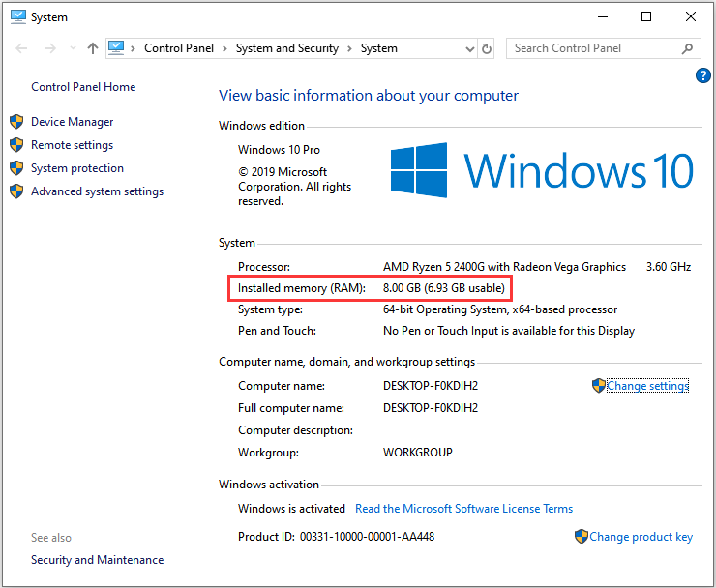
Task: Click shield icon beside Advanced system settings
Action: point(16,191)
